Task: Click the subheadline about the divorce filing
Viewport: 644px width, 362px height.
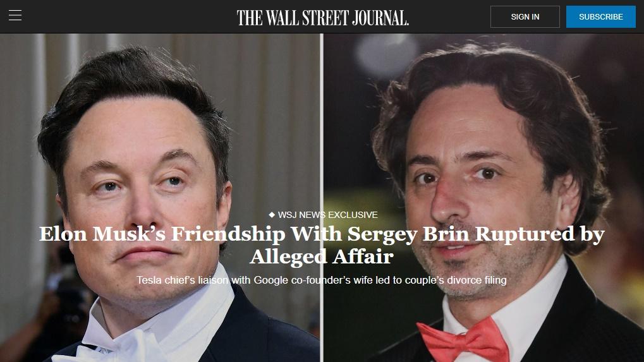Action: click(322, 281)
